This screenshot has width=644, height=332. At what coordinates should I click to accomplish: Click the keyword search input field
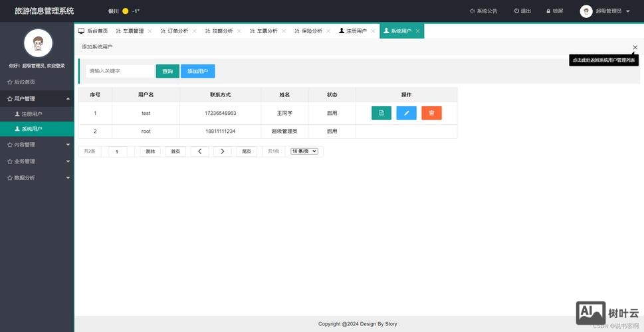pos(120,71)
